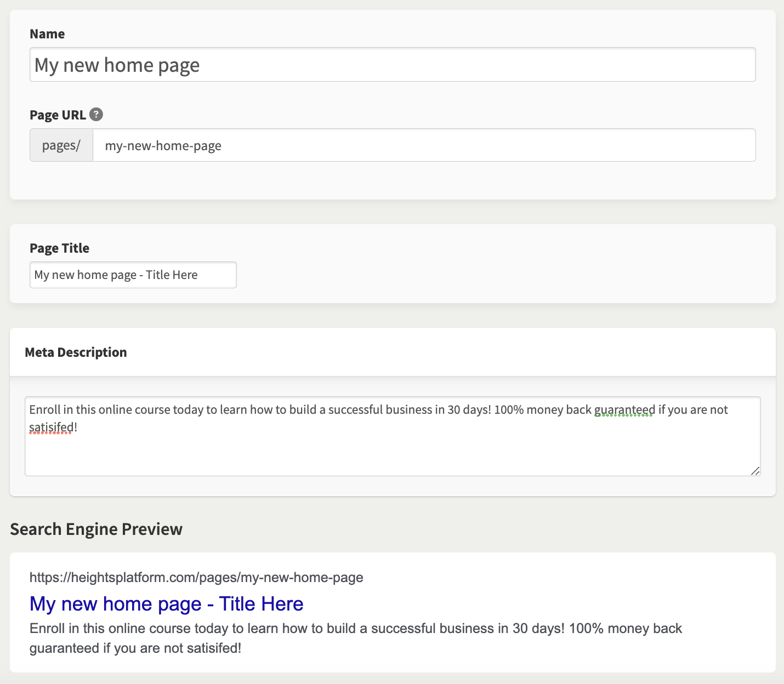Click the heightsplatform.com preview URL

(196, 577)
